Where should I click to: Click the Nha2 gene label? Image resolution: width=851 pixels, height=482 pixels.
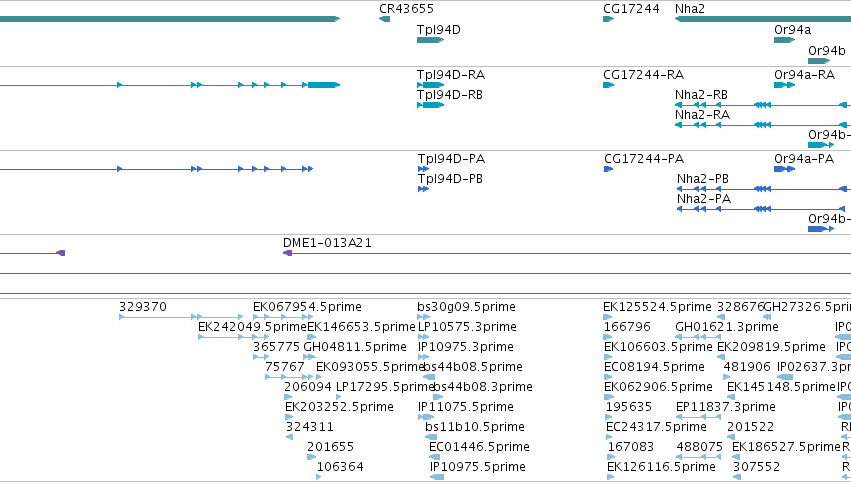[x=690, y=9]
